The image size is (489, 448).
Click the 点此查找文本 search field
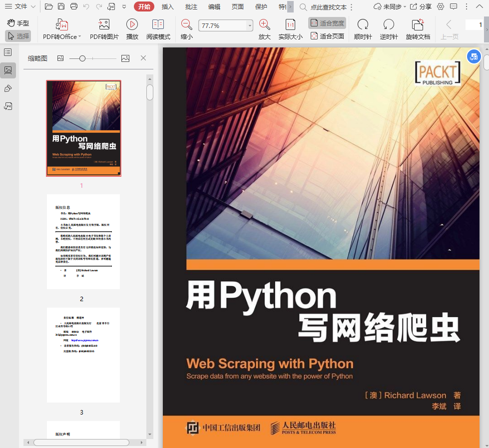click(x=328, y=7)
